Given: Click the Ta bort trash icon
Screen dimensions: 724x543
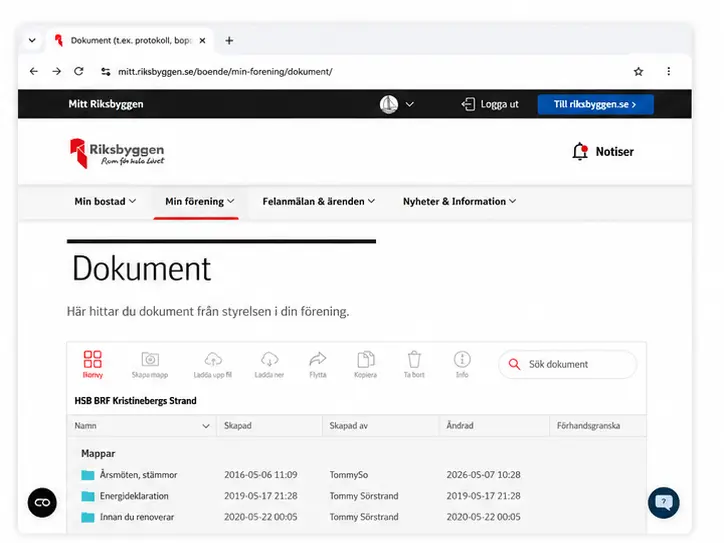Looking at the screenshot, I should click(x=414, y=359).
